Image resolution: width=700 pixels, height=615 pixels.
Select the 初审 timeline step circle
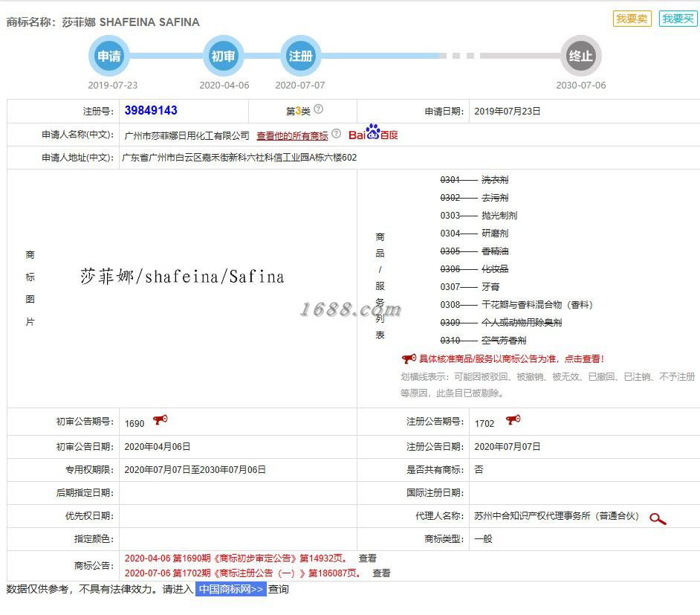[223, 56]
